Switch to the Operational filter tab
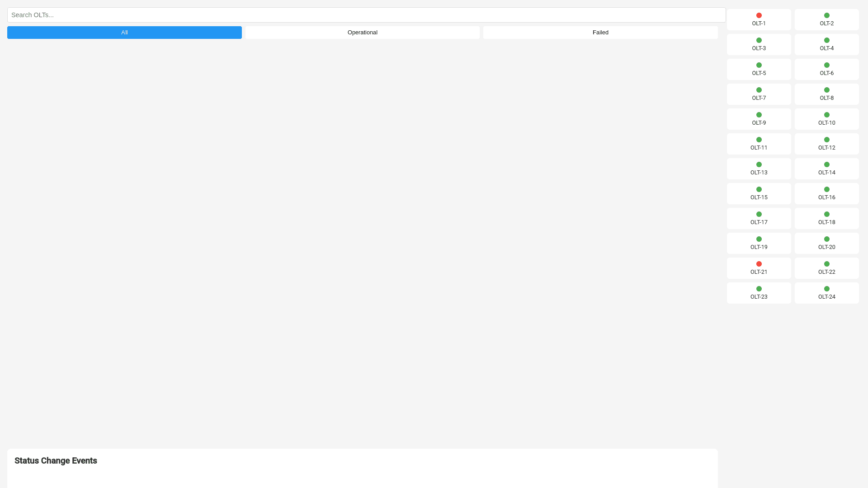The height and width of the screenshot is (488, 868). pos(362,33)
